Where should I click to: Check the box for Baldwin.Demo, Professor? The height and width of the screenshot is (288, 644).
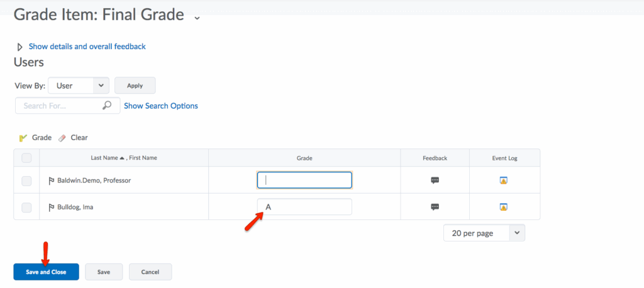pyautogui.click(x=26, y=180)
